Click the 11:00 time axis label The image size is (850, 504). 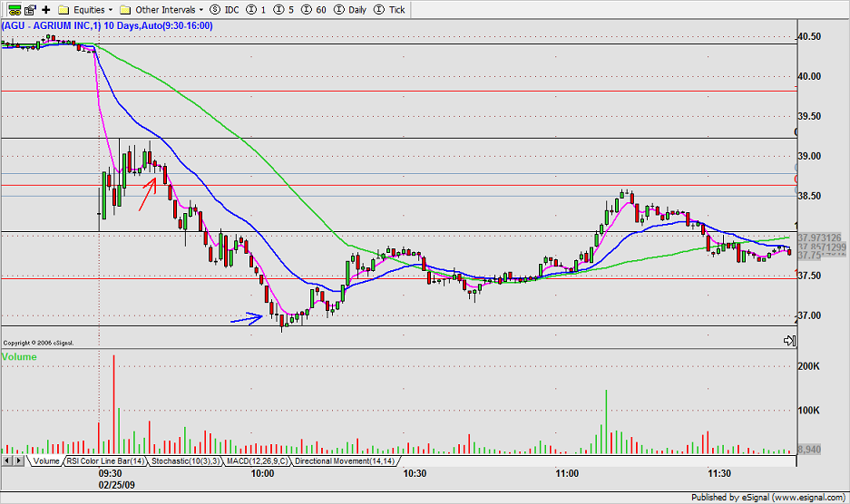[567, 474]
